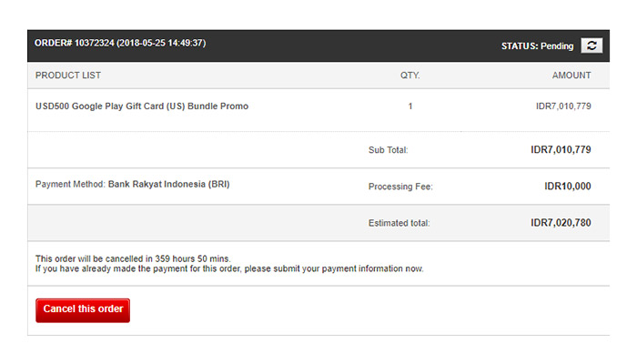Screen dimensions: 637x364
Task: Click the IDR7,020,780 estimated total
Action: 561,223
